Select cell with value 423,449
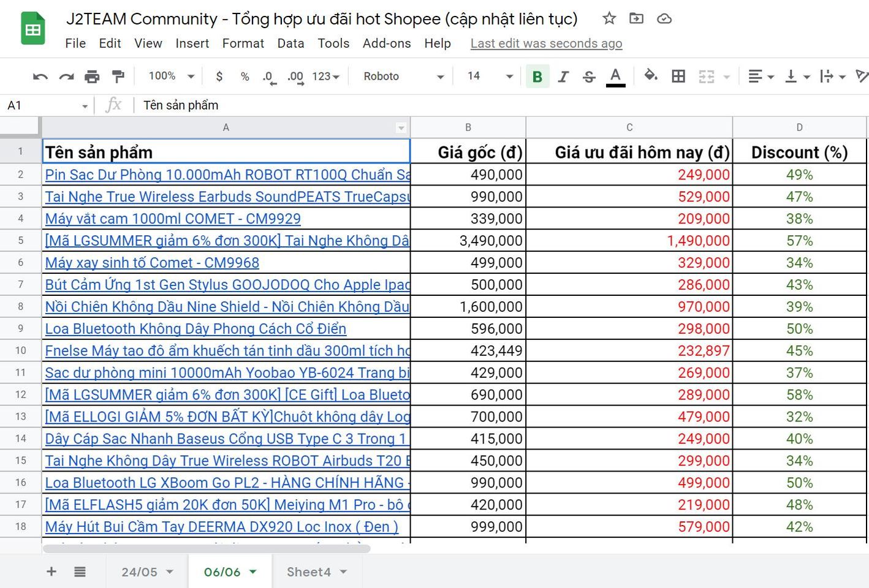The image size is (869, 588). pos(468,350)
